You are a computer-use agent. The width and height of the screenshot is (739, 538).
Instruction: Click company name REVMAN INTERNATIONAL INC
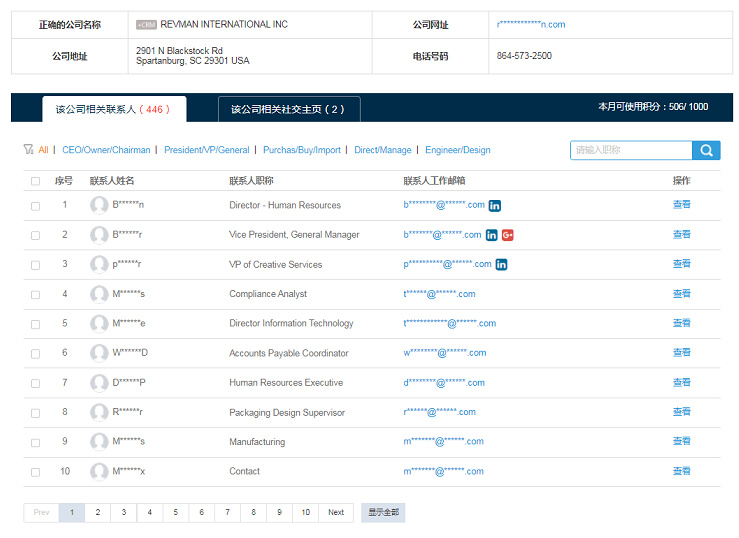(224, 24)
